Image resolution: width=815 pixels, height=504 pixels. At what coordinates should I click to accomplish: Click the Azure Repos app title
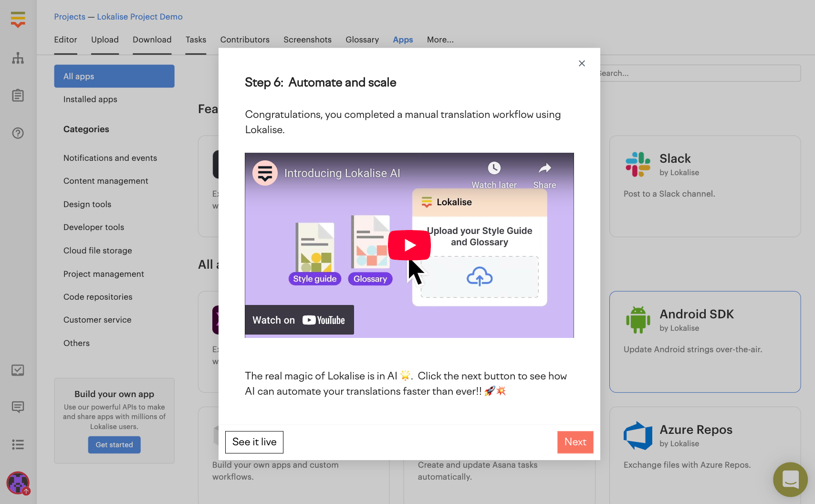point(696,430)
